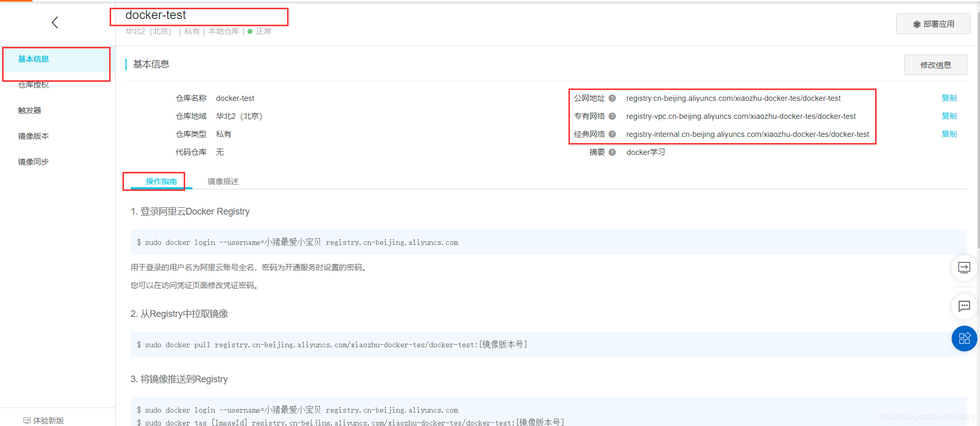Click the sudo docker pull command line
Viewport: 980px width, 426px height.
332,345
